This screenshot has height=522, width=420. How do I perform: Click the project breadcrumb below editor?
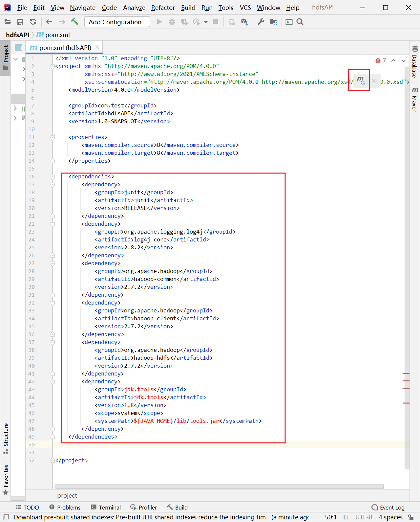(x=67, y=495)
